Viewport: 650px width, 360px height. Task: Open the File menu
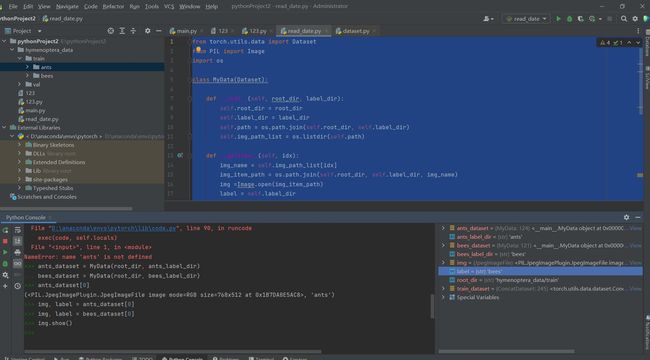[13, 6]
